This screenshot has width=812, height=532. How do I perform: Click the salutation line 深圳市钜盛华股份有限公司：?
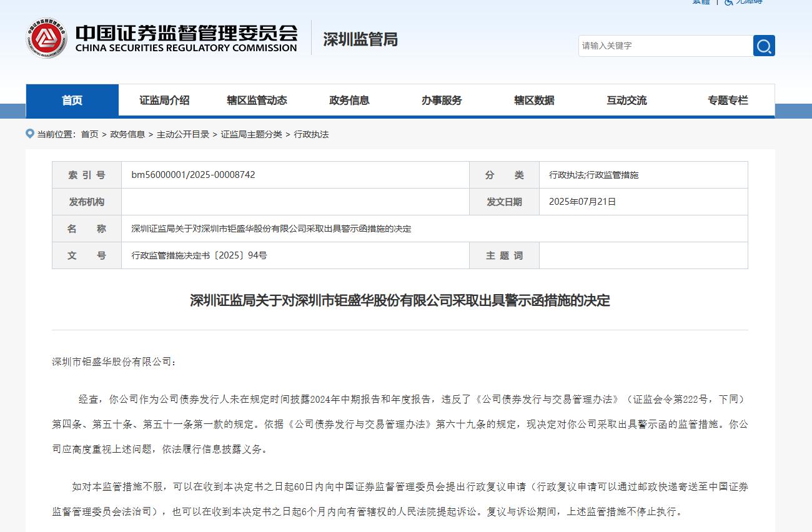114,362
